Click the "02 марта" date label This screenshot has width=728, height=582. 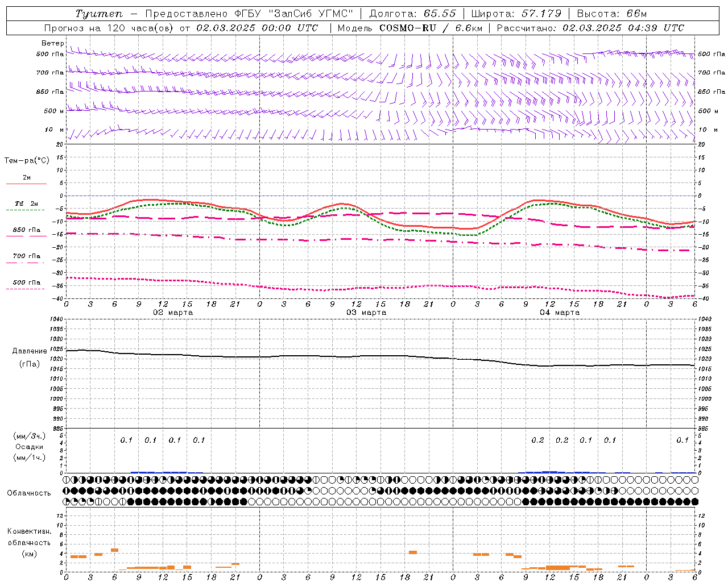pos(173,313)
